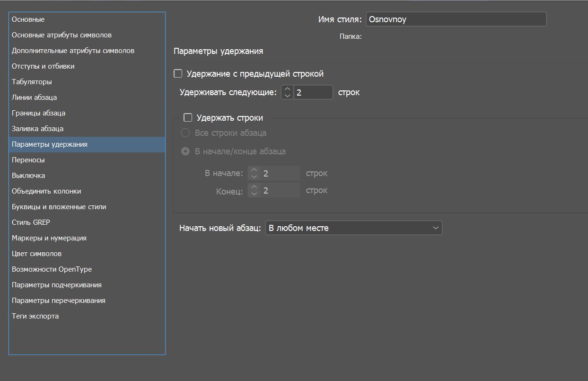The height and width of the screenshot is (381, 588).
Task: Click stepper arrows for 'В начале' field
Action: 254,173
